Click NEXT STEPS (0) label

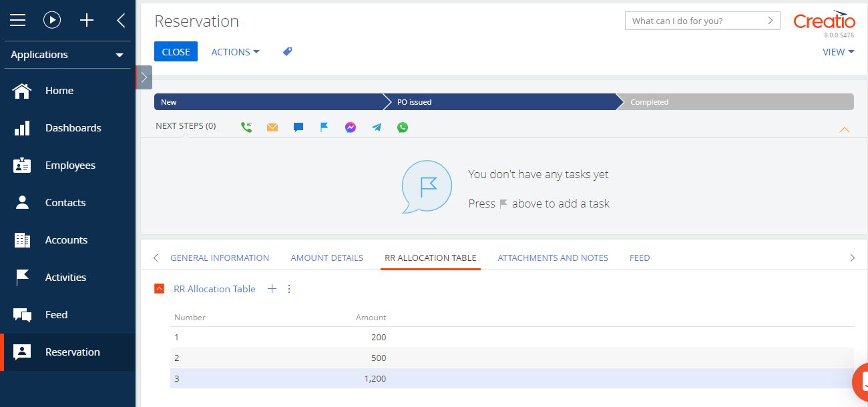(x=186, y=125)
